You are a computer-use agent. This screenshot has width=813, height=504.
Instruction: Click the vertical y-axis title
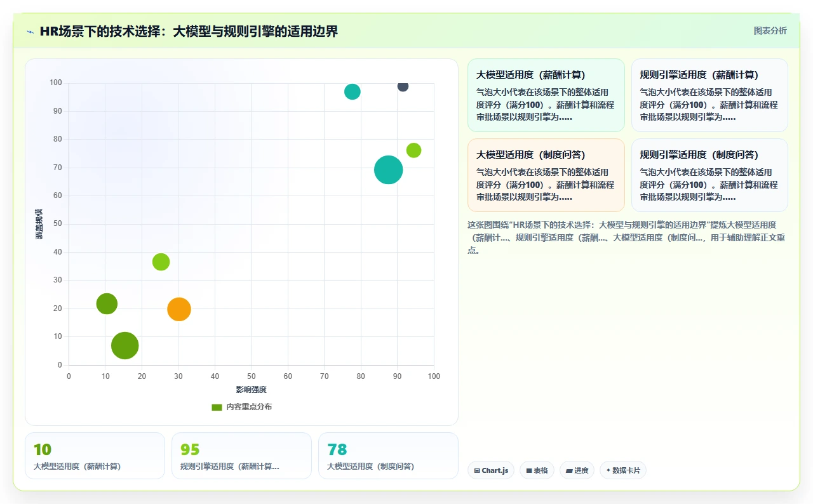(39, 224)
